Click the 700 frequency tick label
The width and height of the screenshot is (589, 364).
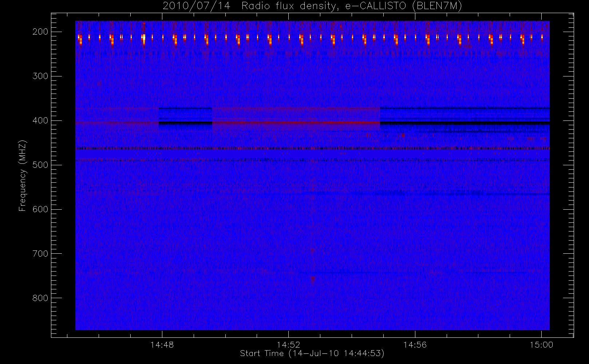40,254
